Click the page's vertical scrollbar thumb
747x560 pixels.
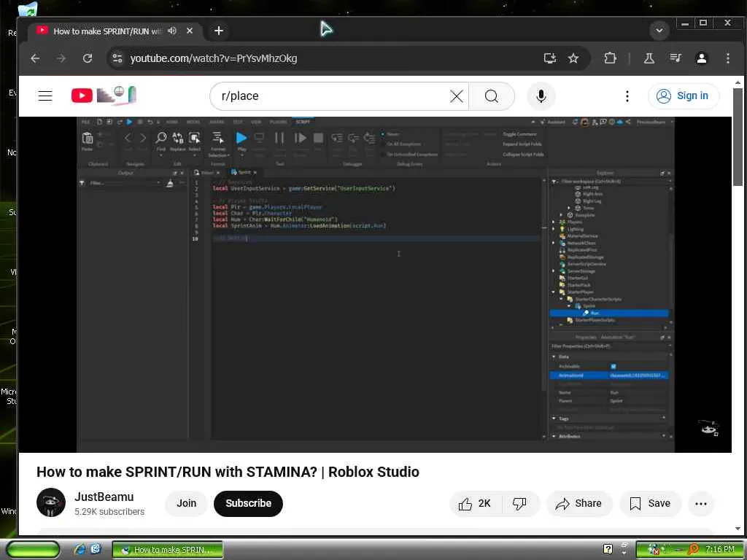738,136
